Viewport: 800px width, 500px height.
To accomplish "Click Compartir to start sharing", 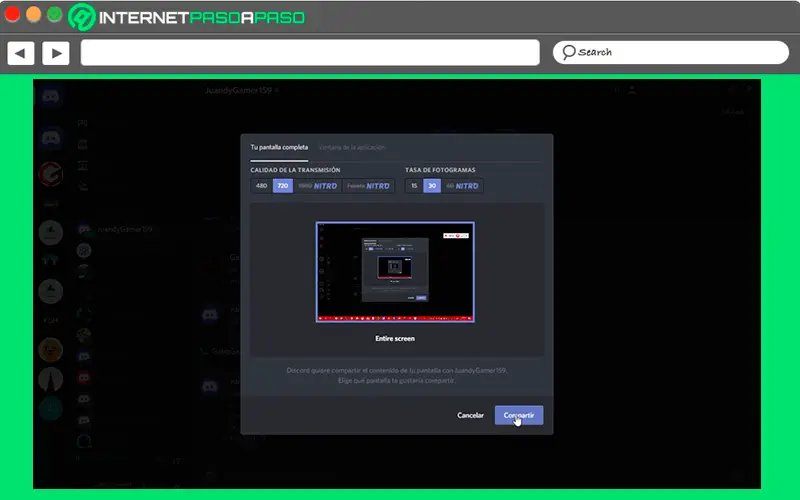I will pyautogui.click(x=519, y=415).
